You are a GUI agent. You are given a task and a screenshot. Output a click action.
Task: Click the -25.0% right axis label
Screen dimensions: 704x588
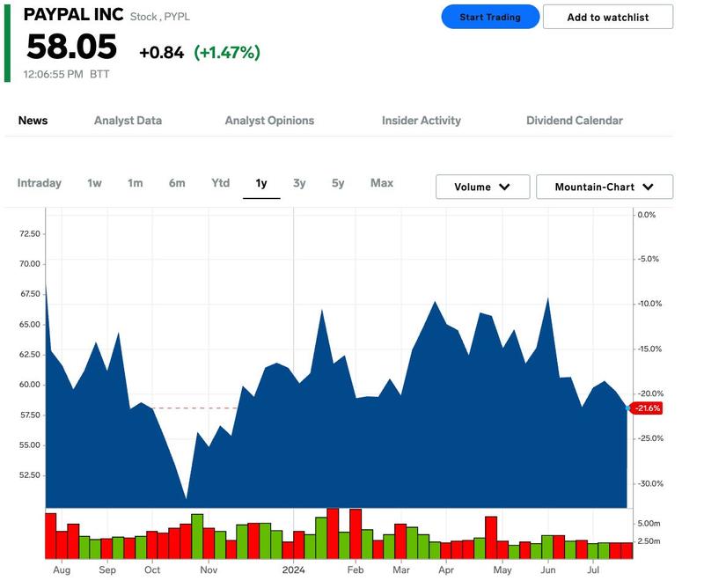coord(650,438)
